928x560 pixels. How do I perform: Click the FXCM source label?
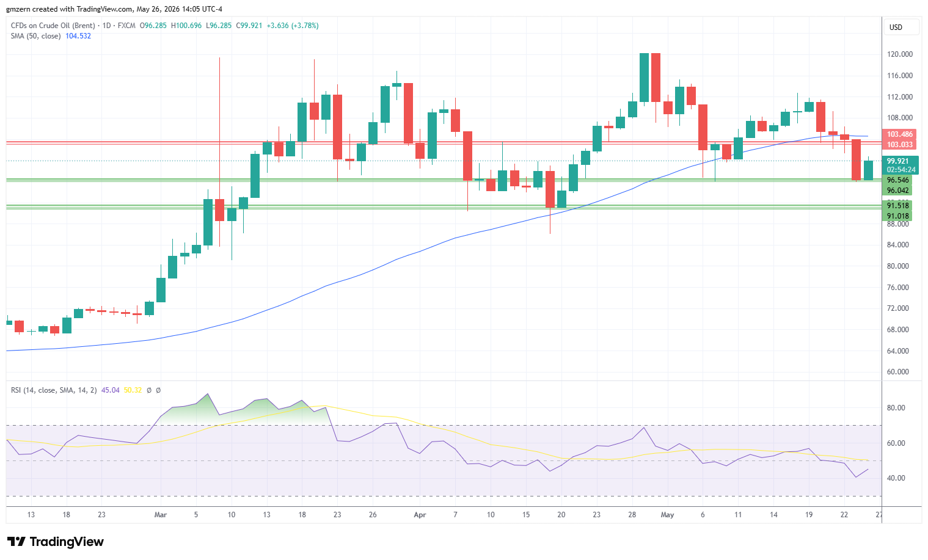coord(126,26)
